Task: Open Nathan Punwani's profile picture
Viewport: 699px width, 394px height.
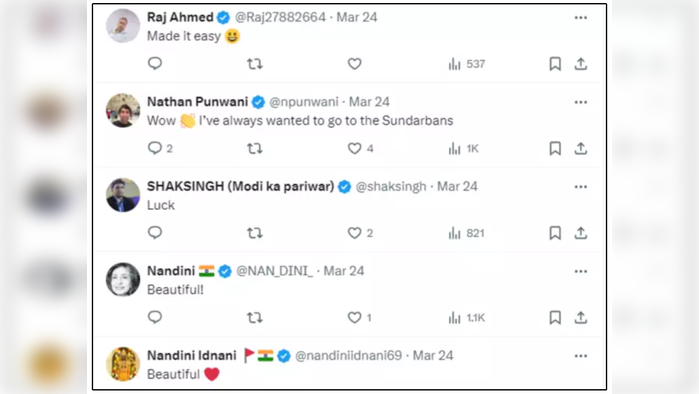Action: point(123,111)
